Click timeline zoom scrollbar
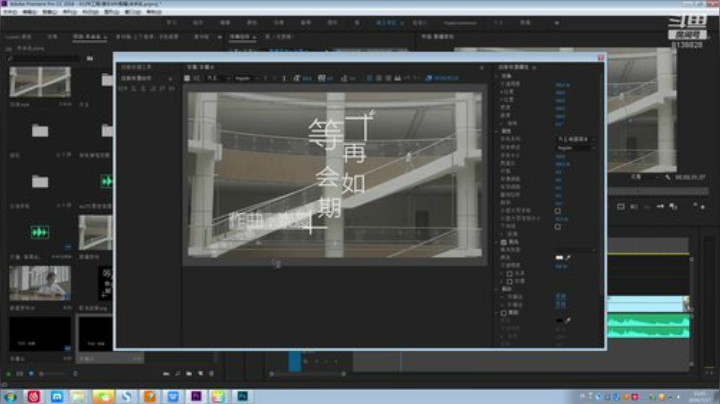The height and width of the screenshot is (404, 720). (x=308, y=374)
